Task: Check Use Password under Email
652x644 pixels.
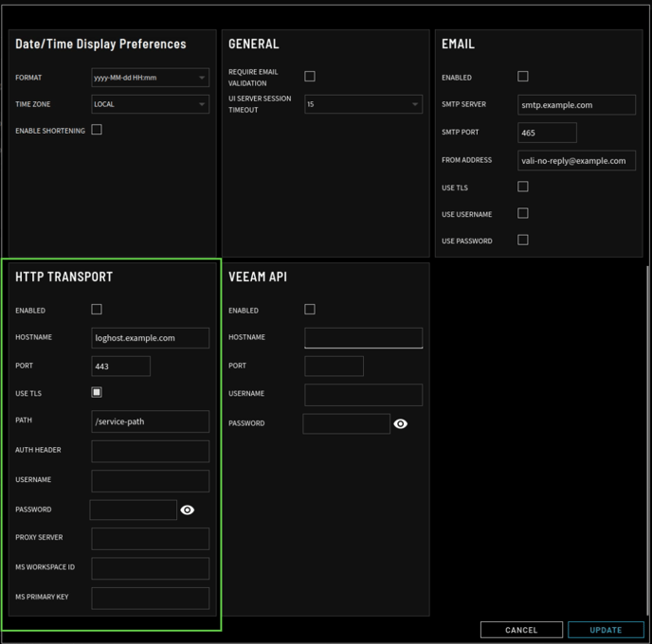Action: tap(523, 240)
